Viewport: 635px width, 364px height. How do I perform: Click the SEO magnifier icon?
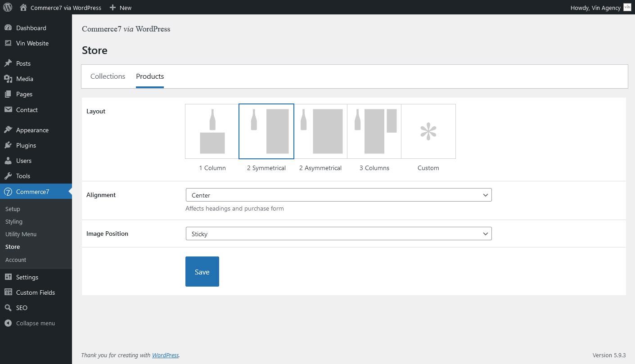pyautogui.click(x=8, y=308)
